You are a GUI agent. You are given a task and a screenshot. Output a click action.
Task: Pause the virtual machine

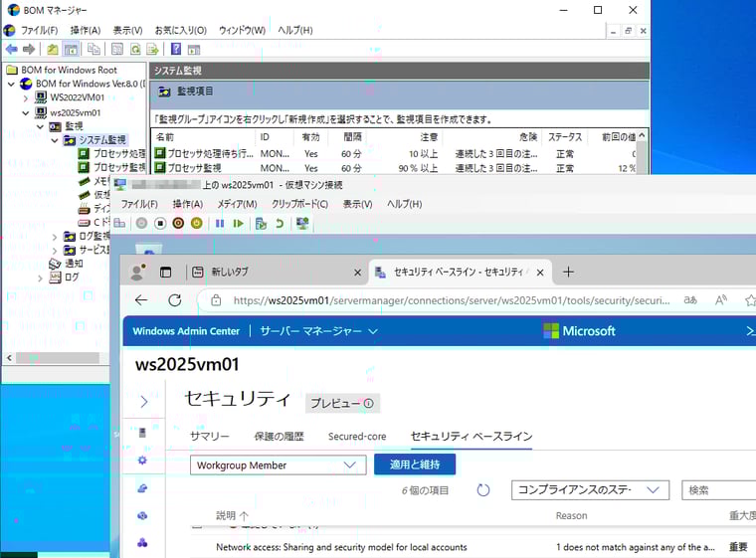click(220, 223)
